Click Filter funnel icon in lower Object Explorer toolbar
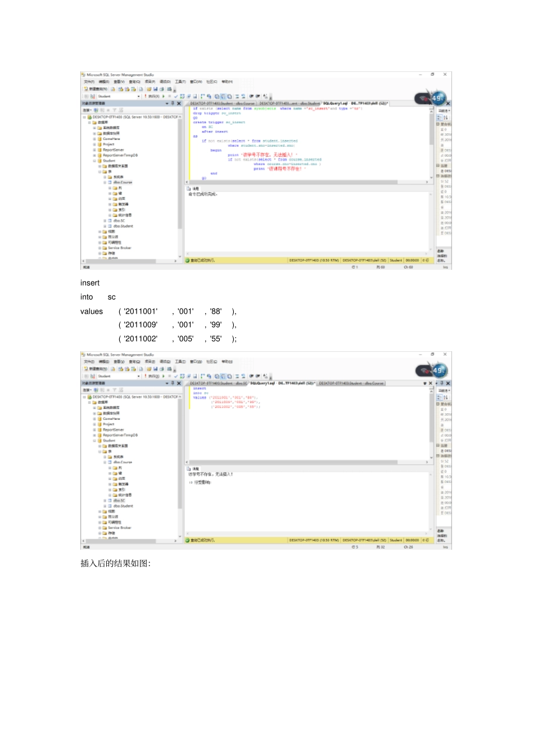 114,390
